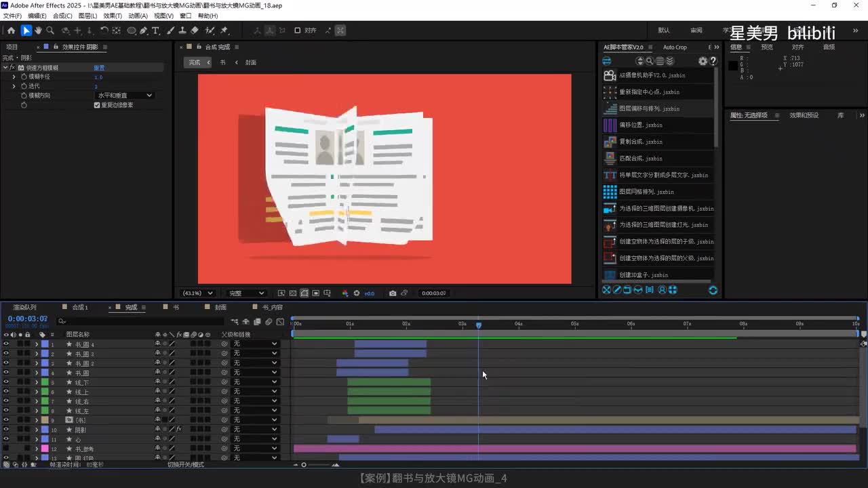Screen dimensions: 868x488
Task: Expand layer 9 [书] properties
Action: tap(37, 420)
